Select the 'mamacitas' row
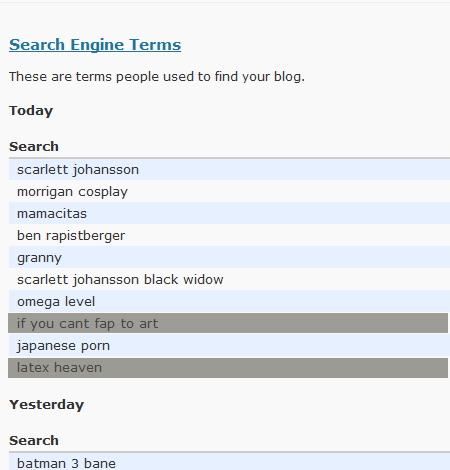Viewport: 450px width, 470px height. [229, 213]
